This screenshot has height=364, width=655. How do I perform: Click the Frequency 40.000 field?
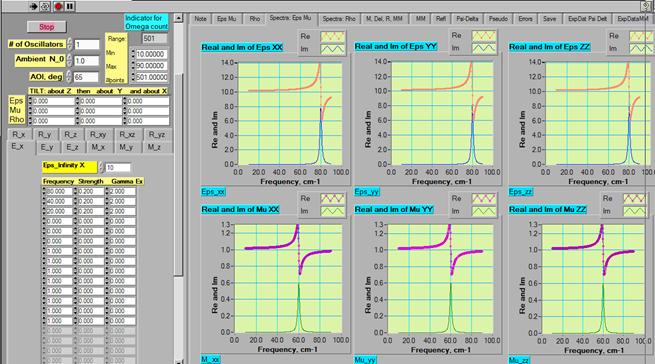(59, 201)
